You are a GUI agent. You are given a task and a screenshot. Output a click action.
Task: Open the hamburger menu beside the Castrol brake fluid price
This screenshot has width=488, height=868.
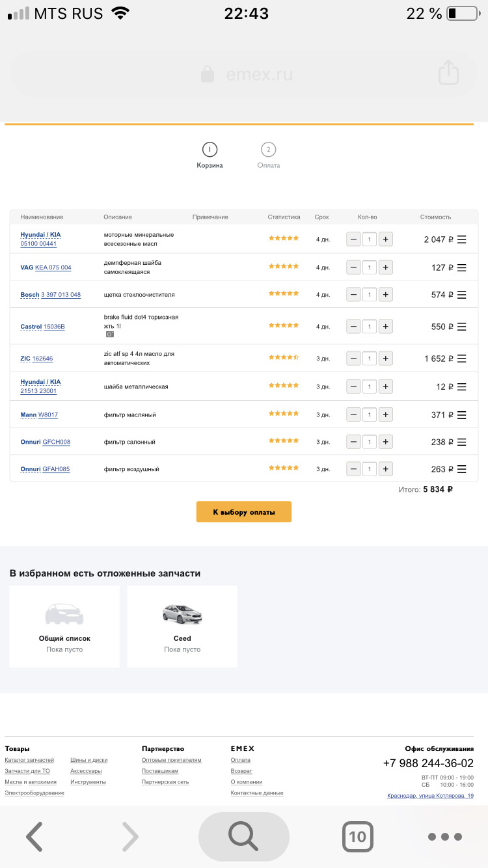click(x=461, y=326)
